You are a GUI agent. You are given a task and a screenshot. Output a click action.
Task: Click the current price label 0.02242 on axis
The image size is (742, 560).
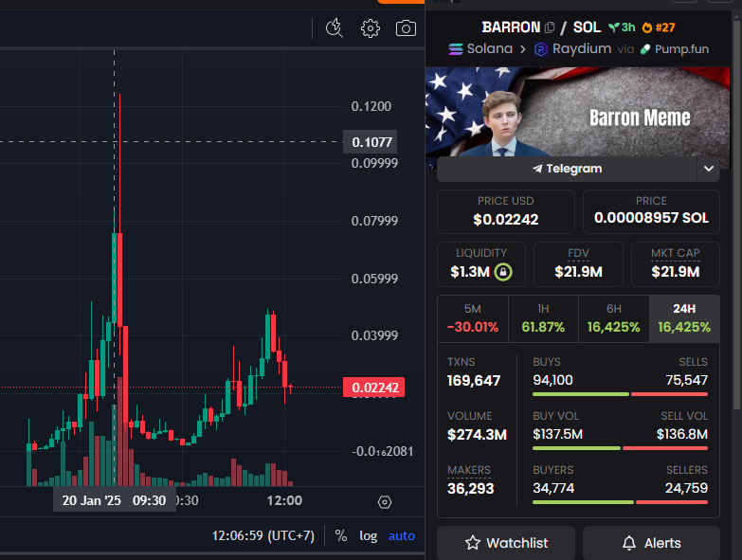point(373,388)
